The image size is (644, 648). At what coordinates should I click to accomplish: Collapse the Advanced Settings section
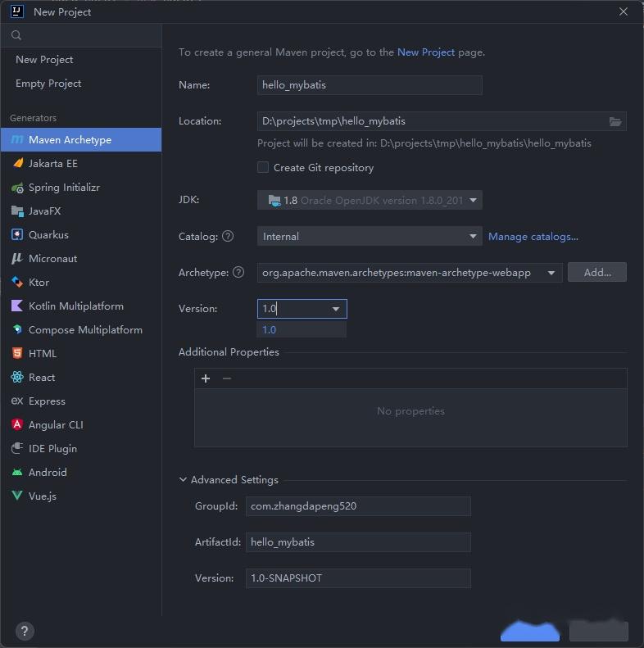pos(183,480)
